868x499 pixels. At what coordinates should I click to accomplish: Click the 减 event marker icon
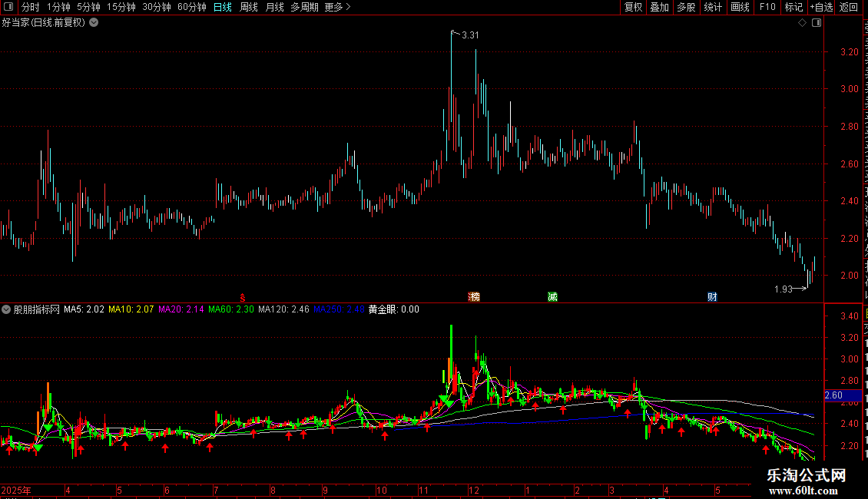click(552, 297)
